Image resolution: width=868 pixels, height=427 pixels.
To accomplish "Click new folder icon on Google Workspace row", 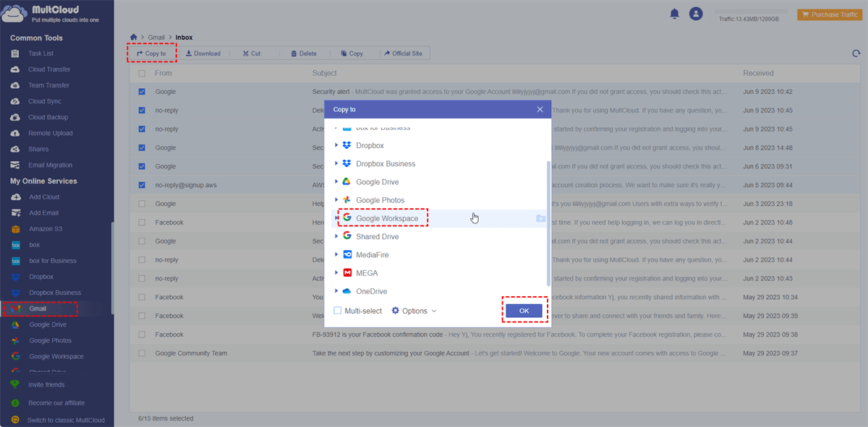I will [x=540, y=218].
